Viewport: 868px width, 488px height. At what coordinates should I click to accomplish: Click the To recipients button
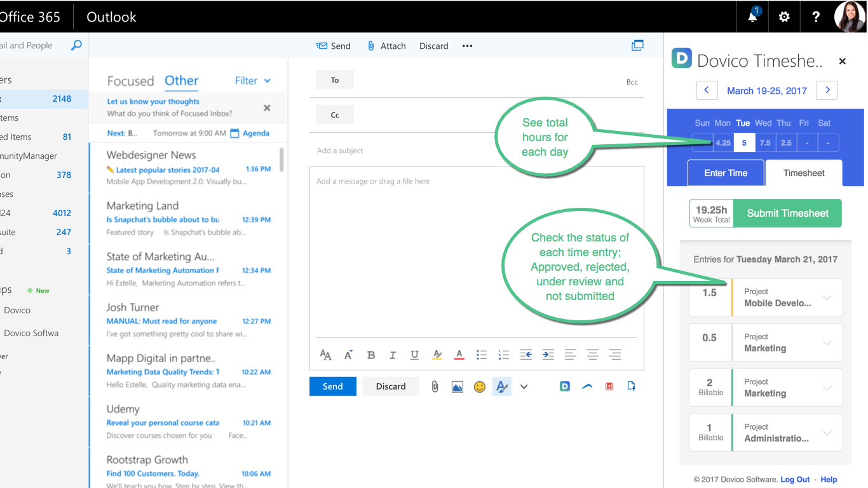pos(335,80)
